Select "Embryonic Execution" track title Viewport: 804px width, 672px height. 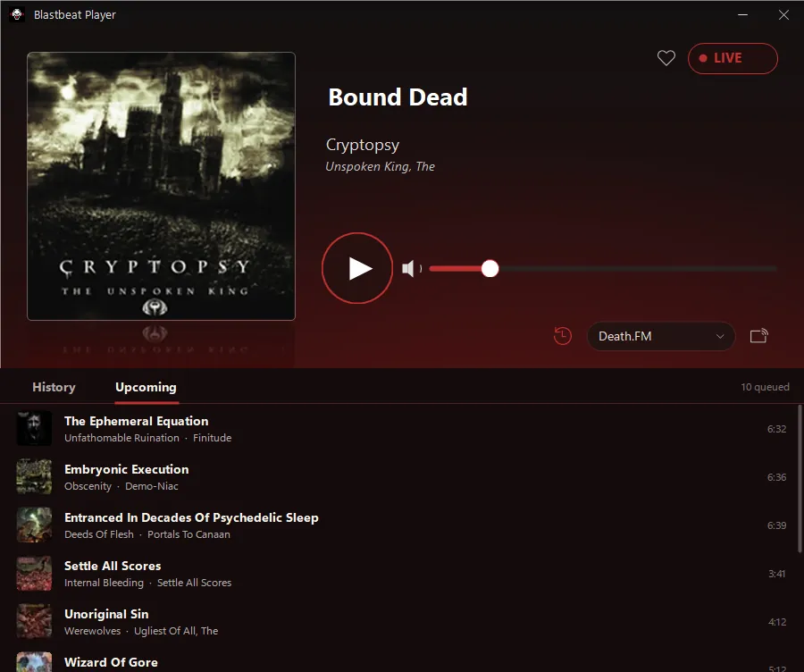pyautogui.click(x=127, y=469)
